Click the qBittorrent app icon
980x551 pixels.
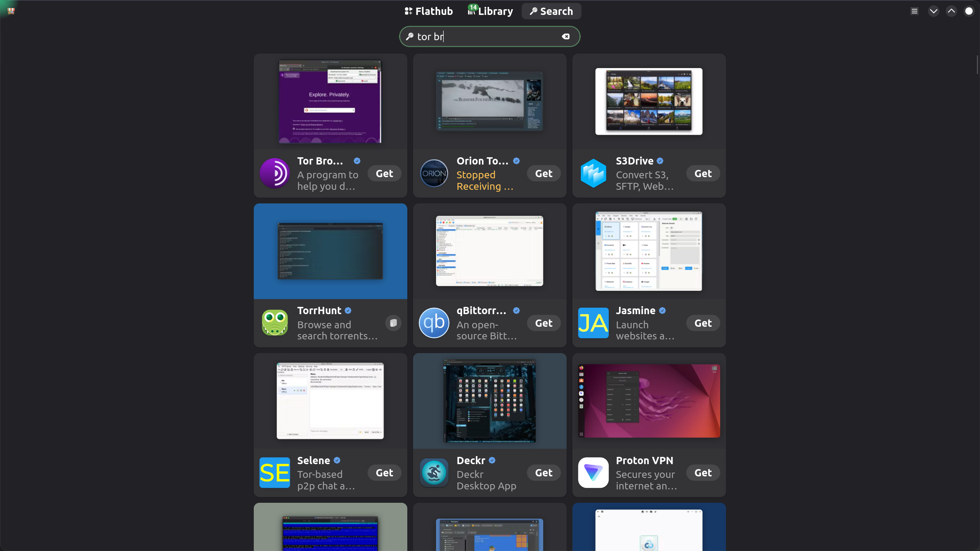[x=434, y=323]
